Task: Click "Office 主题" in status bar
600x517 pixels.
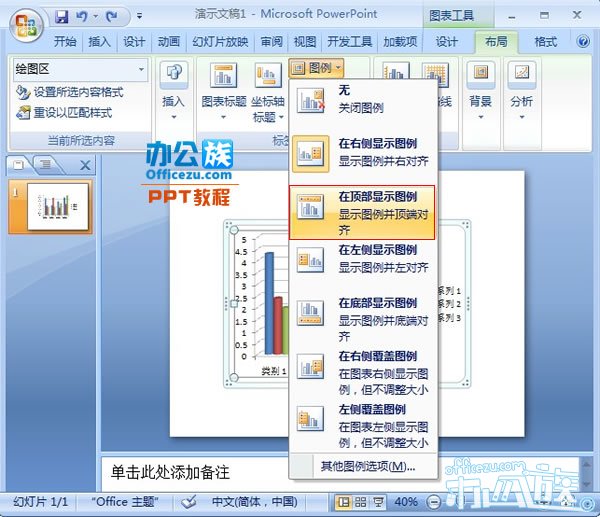Action: [x=125, y=502]
